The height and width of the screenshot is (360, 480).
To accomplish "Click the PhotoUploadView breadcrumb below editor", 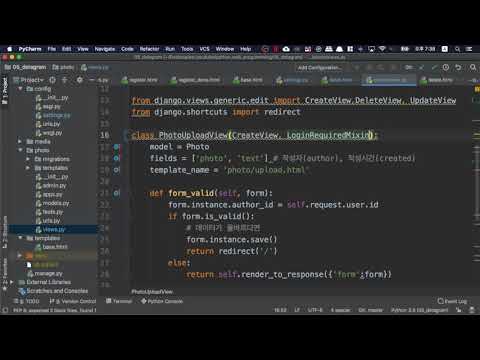I will [152, 292].
